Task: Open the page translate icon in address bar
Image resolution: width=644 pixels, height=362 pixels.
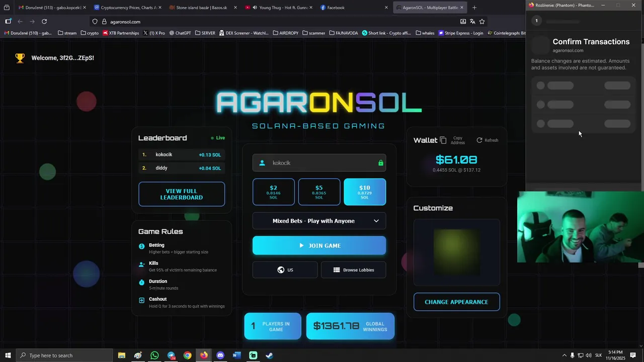Action: (472, 22)
